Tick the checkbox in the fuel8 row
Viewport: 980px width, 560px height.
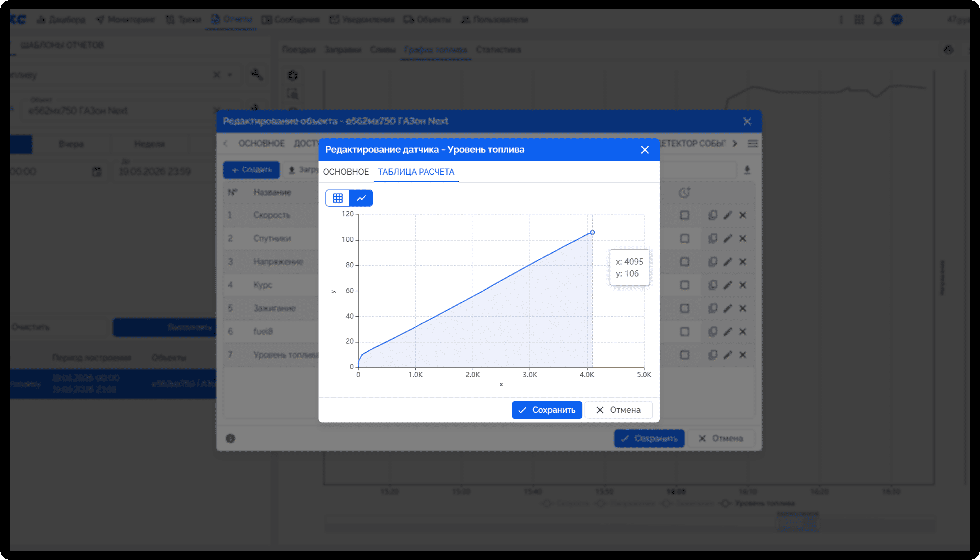tap(685, 331)
